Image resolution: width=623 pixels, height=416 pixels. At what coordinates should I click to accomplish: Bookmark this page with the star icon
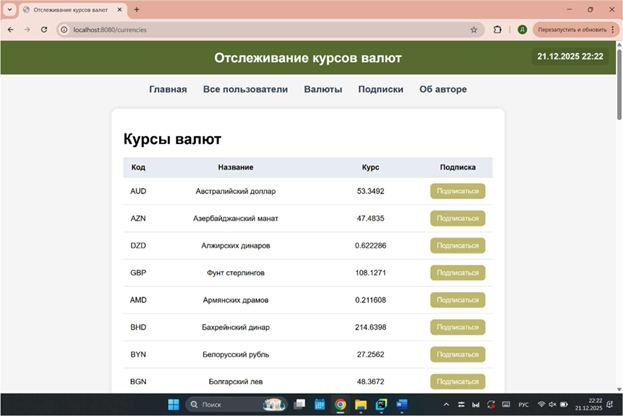474,30
